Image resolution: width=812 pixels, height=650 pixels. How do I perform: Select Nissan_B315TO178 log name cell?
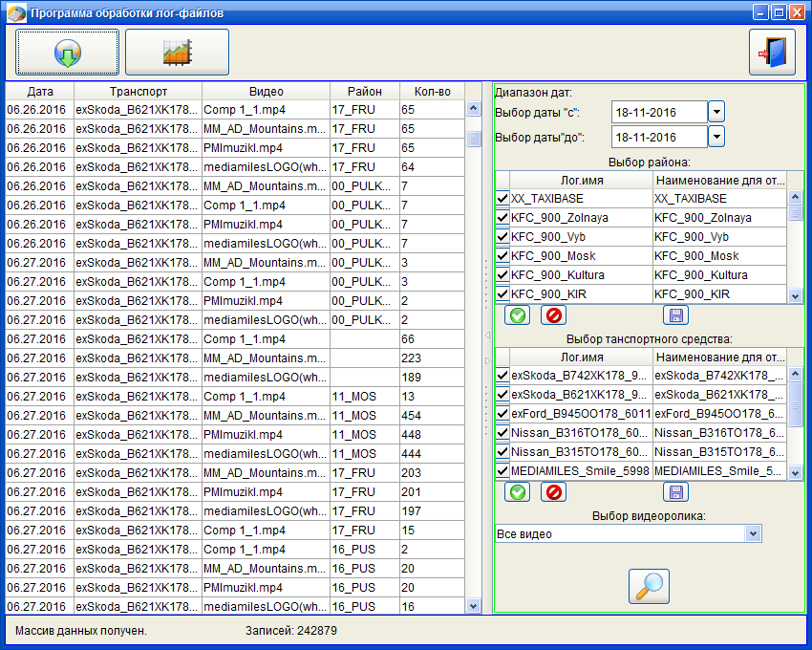point(581,452)
